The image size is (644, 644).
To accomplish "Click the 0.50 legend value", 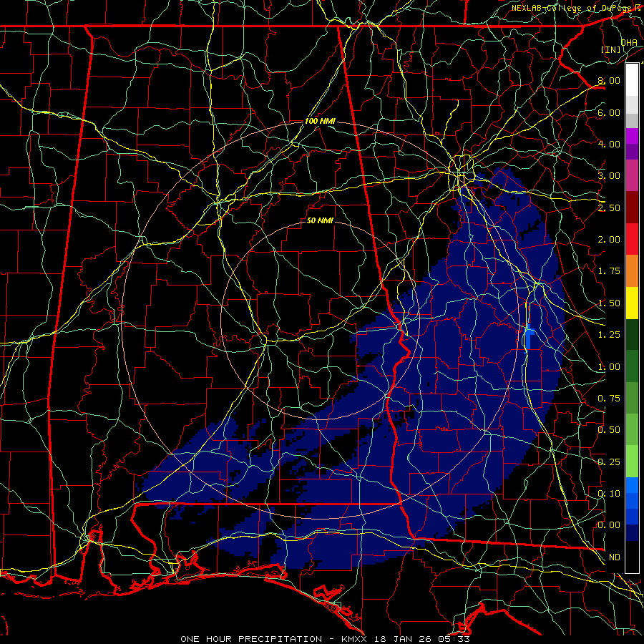I will click(609, 430).
